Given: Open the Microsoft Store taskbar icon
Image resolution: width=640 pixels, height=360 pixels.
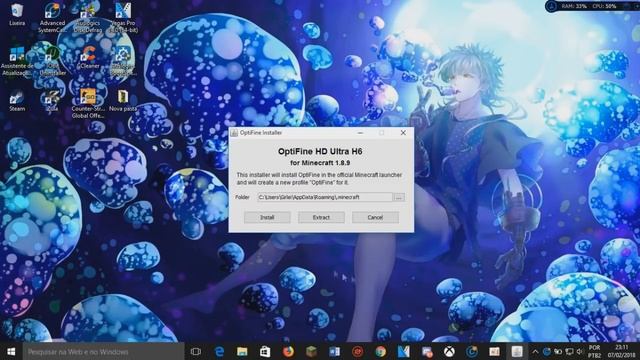Looking at the screenshot, I should [x=265, y=351].
